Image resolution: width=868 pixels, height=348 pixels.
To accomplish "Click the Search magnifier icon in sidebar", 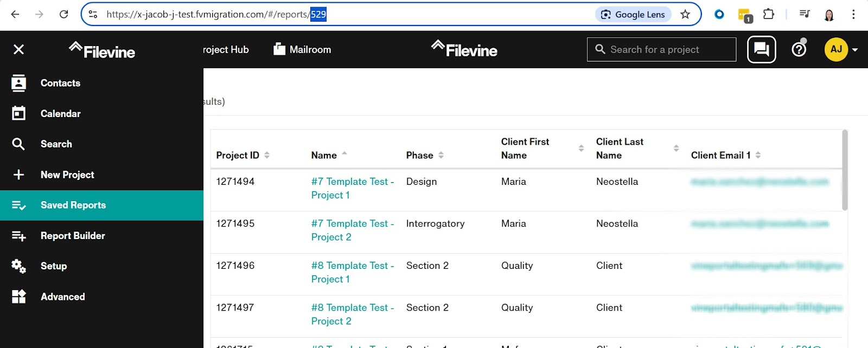I will (x=18, y=144).
